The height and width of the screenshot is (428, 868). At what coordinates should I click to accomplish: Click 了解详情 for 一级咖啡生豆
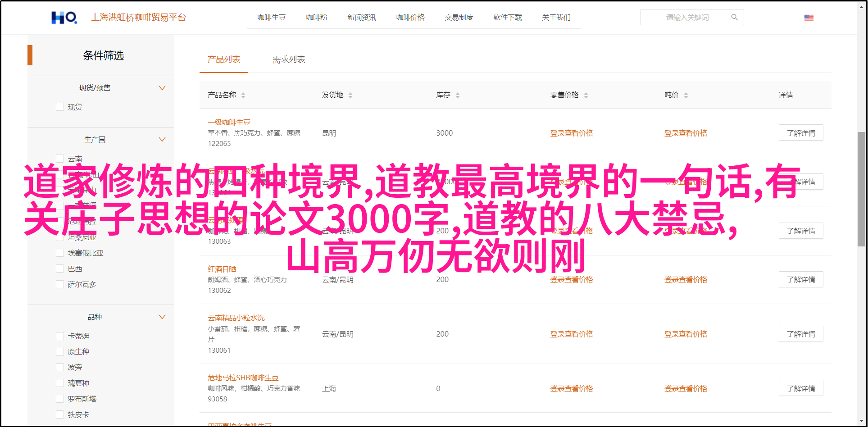[x=800, y=133]
